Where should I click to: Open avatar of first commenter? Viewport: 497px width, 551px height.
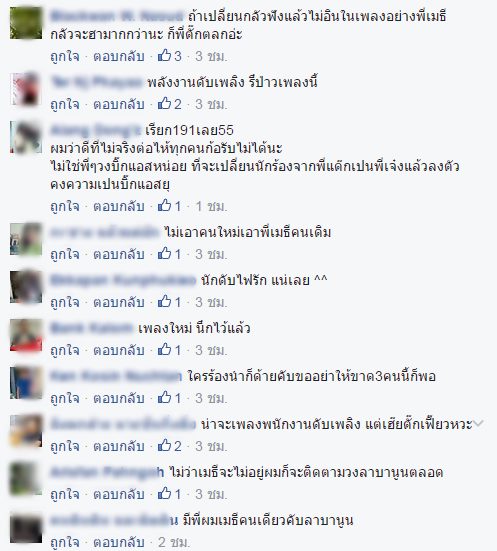click(x=26, y=23)
